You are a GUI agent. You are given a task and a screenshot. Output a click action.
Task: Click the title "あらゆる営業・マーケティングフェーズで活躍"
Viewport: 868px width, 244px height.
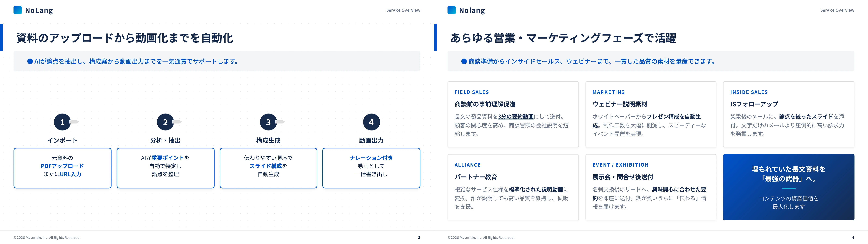click(x=563, y=38)
